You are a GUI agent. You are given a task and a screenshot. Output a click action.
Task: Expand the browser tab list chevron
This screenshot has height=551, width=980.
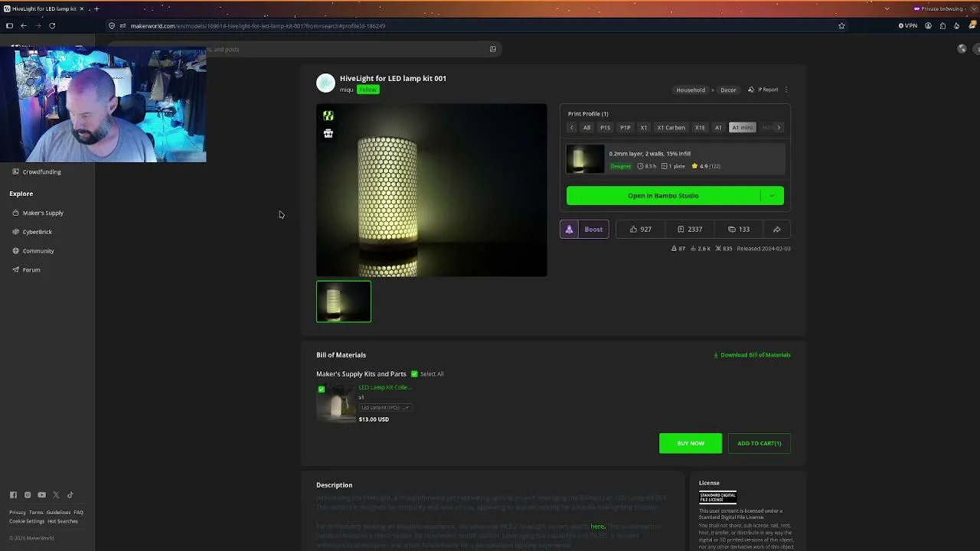887,8
